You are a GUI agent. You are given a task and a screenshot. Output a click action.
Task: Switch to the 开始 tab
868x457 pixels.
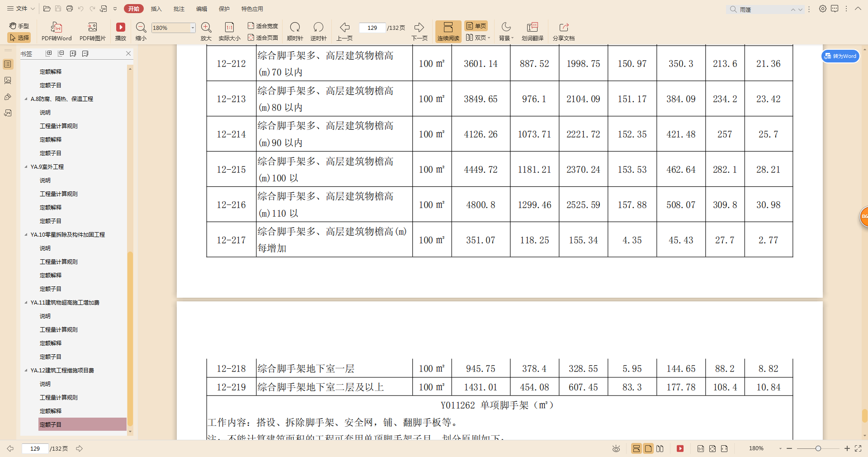click(134, 9)
